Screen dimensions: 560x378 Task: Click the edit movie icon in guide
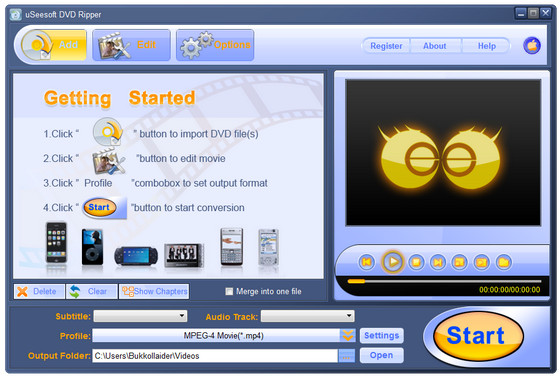click(x=109, y=161)
